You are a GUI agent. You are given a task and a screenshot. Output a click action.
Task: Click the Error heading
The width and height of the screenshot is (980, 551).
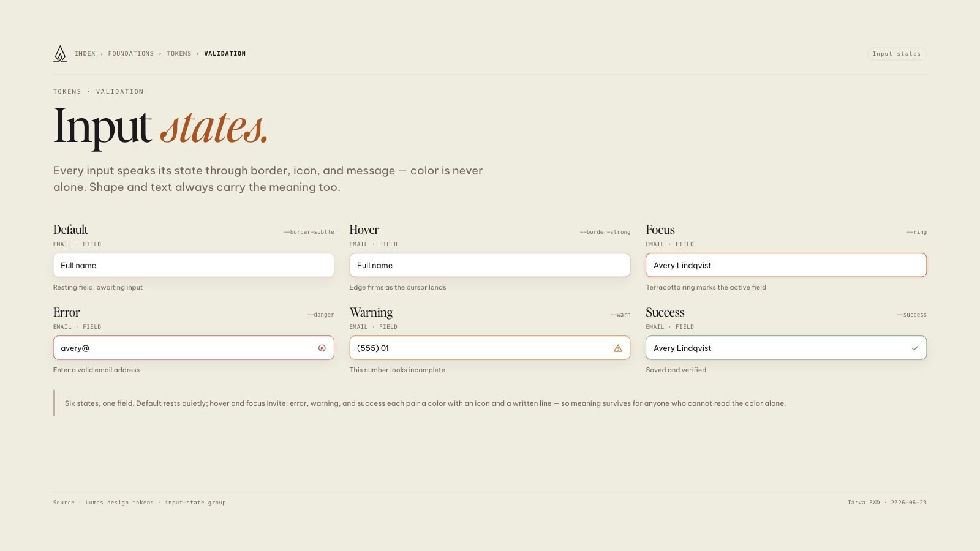coord(67,312)
